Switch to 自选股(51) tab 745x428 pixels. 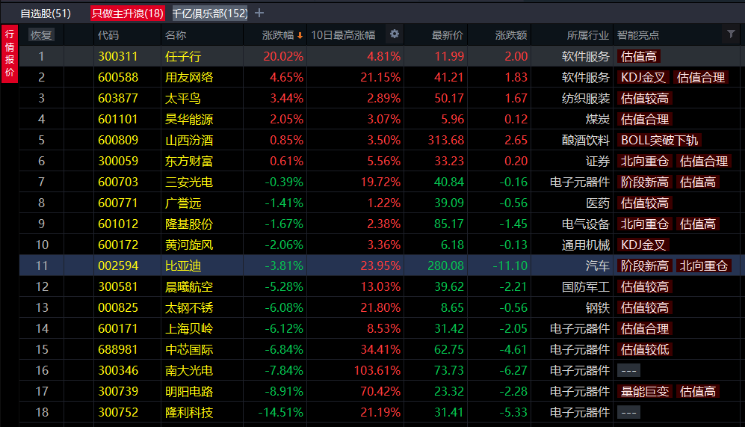coord(46,13)
